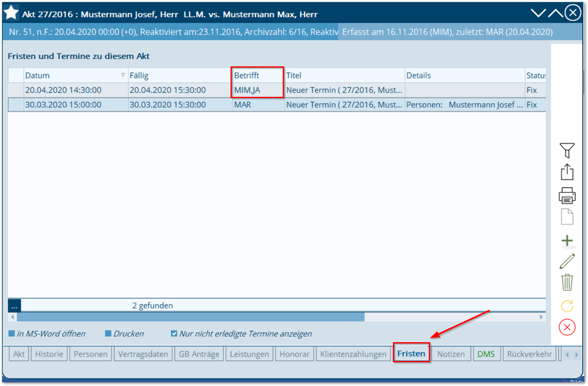Toggle 'Nur nicht erledigte Termine anzeigen' checkbox

pyautogui.click(x=174, y=333)
